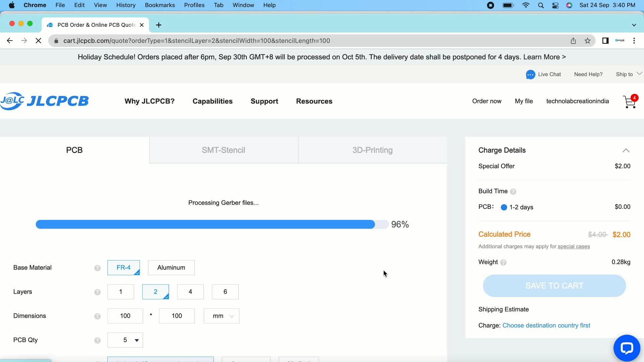
Task: Open the My file link
Action: tap(524, 101)
